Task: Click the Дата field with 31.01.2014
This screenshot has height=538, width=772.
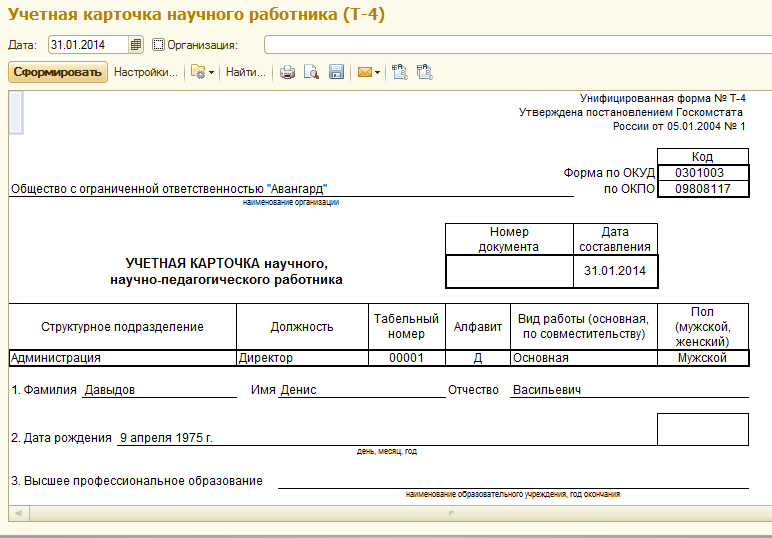Action: click(x=89, y=45)
